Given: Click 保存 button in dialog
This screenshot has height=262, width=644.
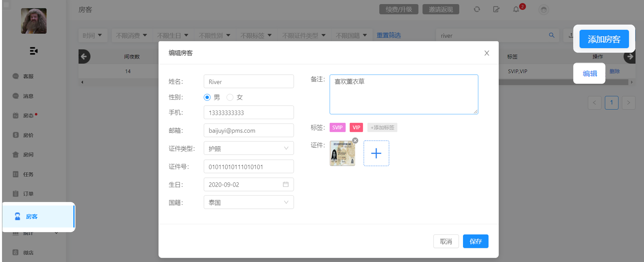Looking at the screenshot, I should tap(475, 241).
